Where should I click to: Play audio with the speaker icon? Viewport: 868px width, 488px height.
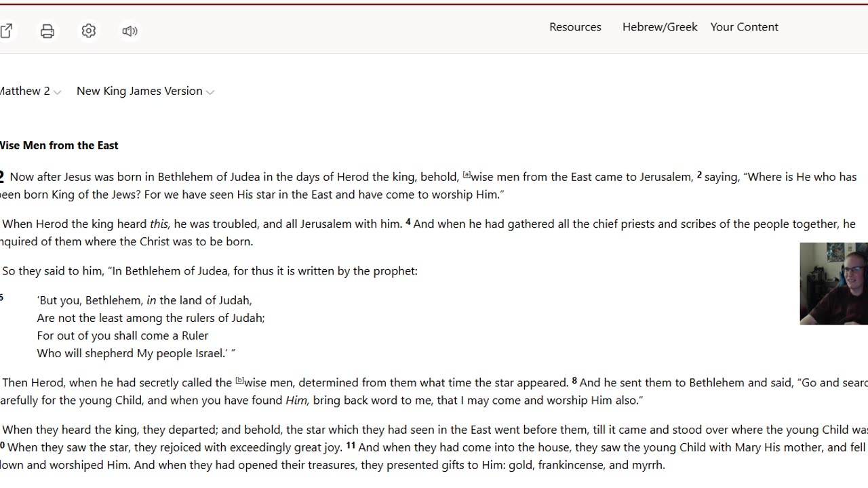pos(130,31)
